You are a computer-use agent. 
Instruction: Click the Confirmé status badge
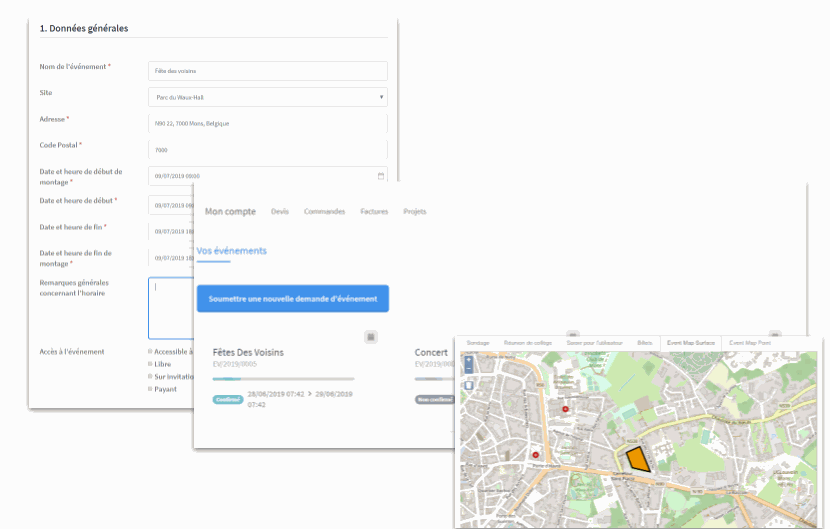pos(228,399)
